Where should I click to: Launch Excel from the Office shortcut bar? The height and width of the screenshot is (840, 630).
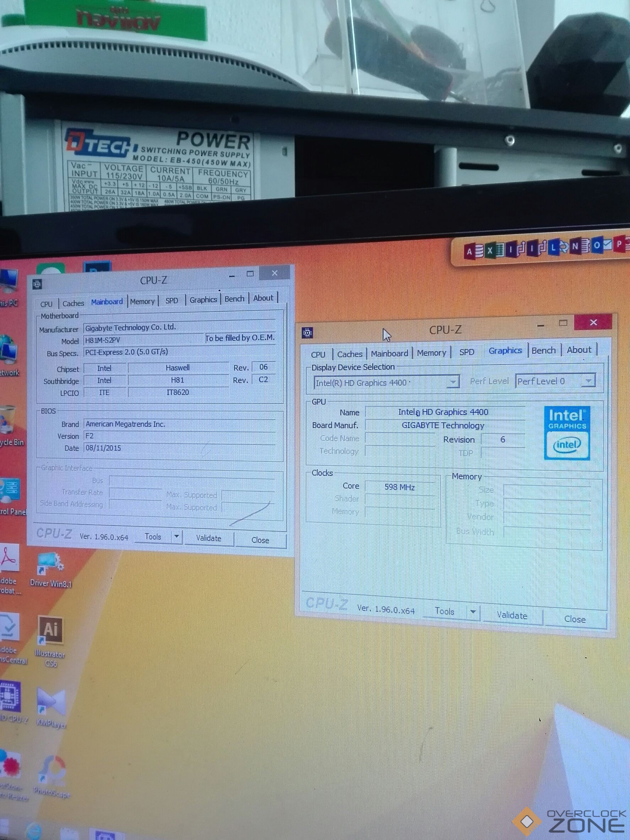click(x=494, y=250)
